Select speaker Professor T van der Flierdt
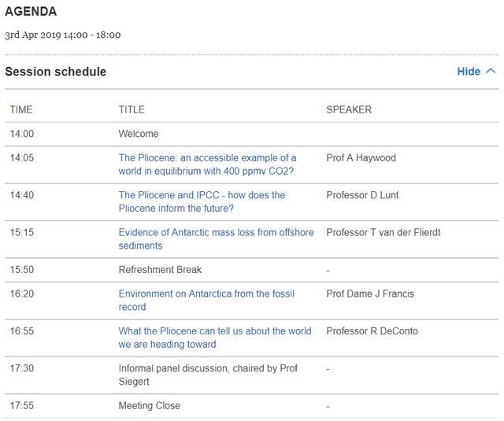This screenshot has height=421, width=504. tap(384, 232)
